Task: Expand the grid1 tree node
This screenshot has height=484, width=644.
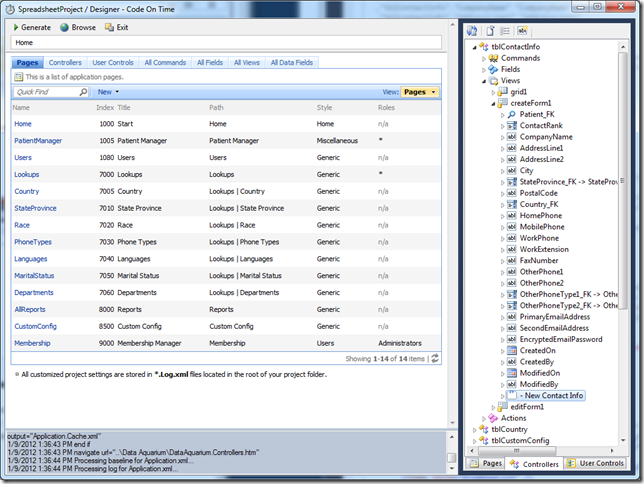Action: click(x=493, y=92)
